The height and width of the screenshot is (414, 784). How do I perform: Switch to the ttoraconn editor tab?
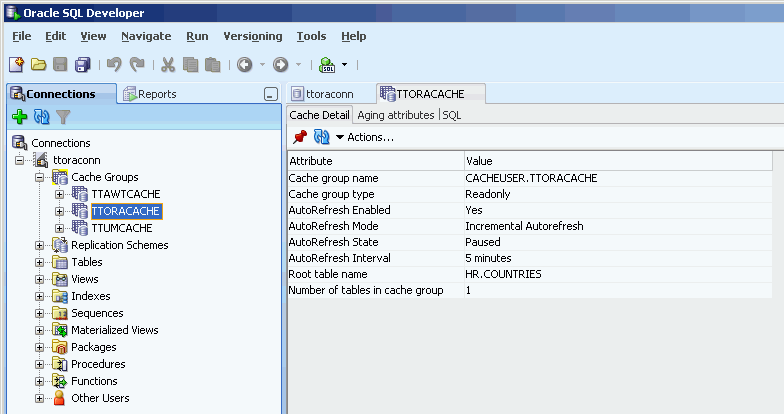tap(323, 94)
